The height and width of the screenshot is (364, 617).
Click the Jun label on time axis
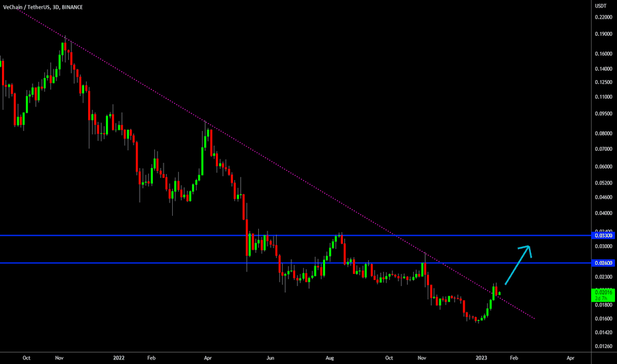pos(270,357)
